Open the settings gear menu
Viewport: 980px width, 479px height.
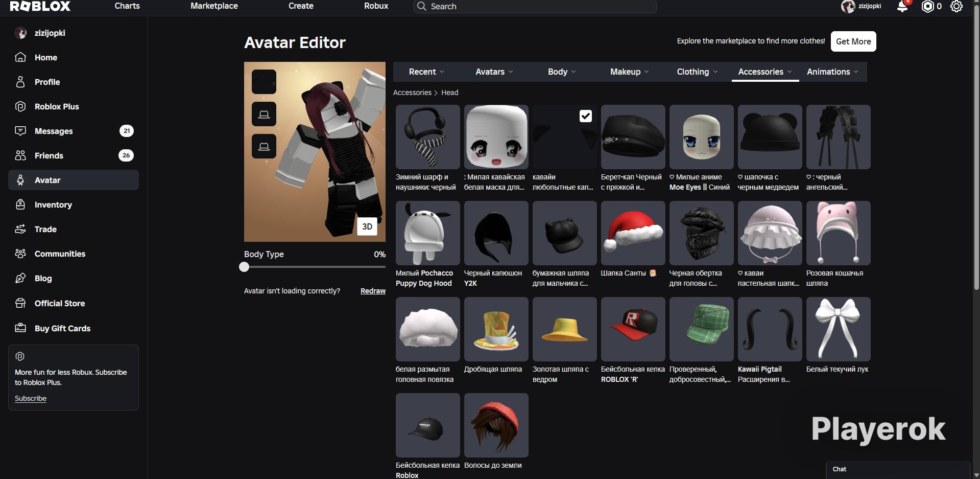pos(957,6)
